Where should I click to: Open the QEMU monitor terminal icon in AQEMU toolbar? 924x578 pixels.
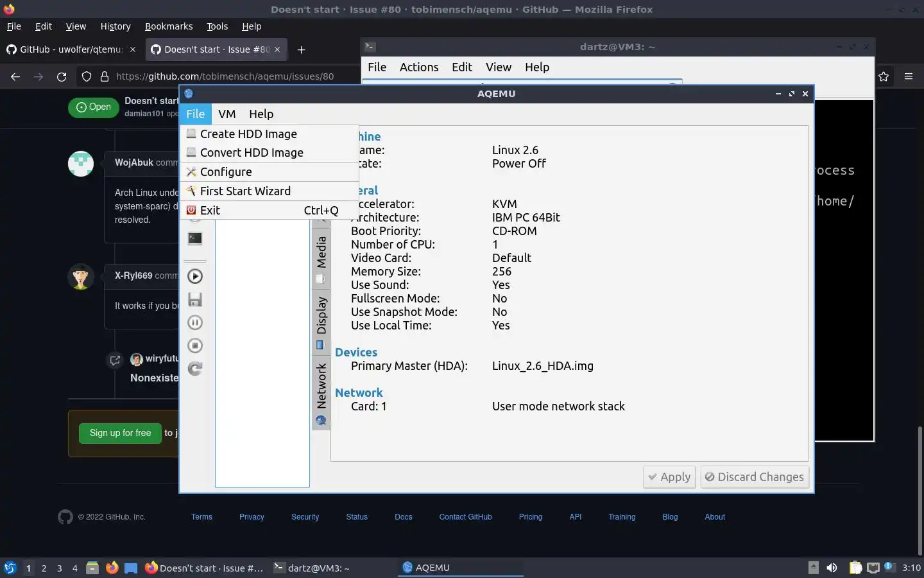coord(195,239)
